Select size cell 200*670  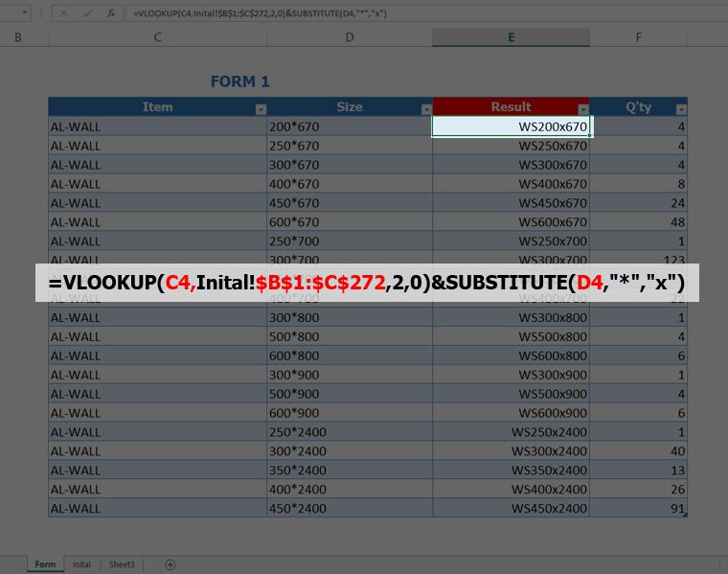click(350, 126)
